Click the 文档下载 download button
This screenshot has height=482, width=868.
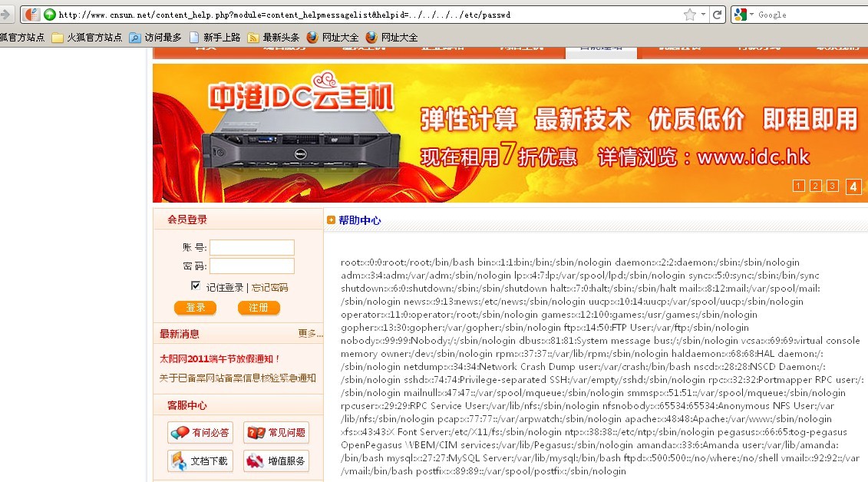[x=200, y=461]
